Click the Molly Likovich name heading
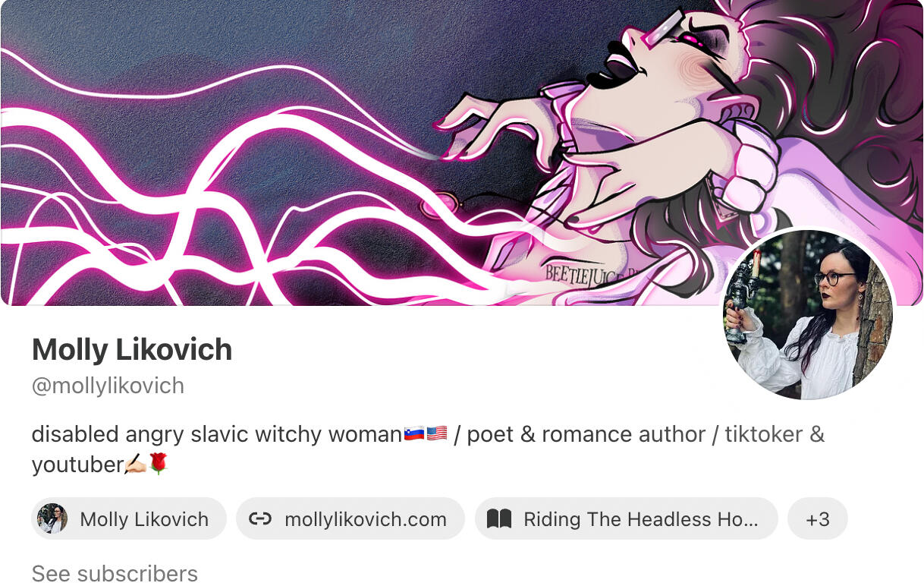 click(132, 350)
